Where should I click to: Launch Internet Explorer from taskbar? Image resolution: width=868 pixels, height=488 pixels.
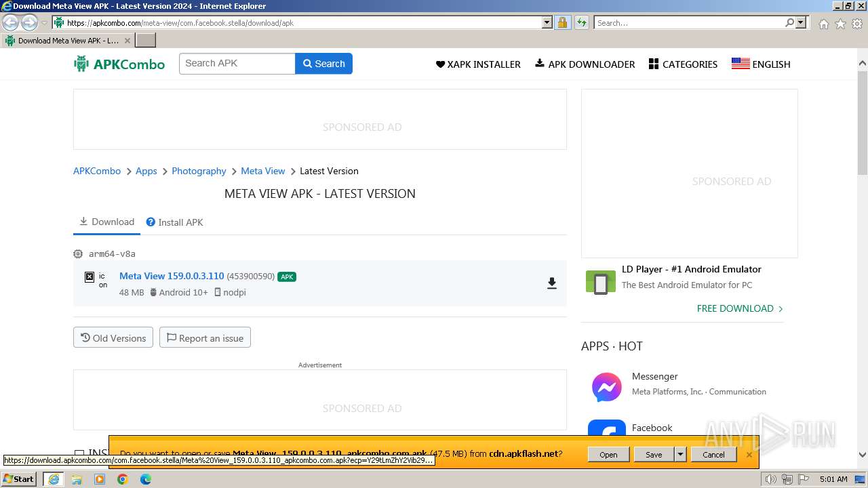click(x=53, y=479)
